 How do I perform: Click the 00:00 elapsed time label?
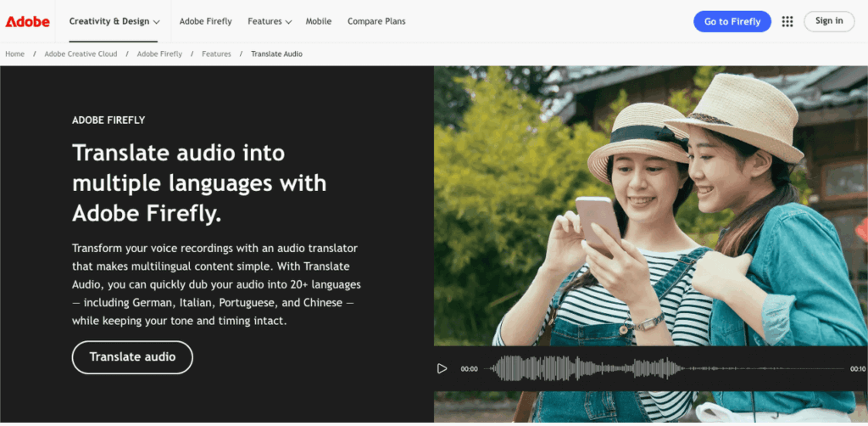point(469,369)
